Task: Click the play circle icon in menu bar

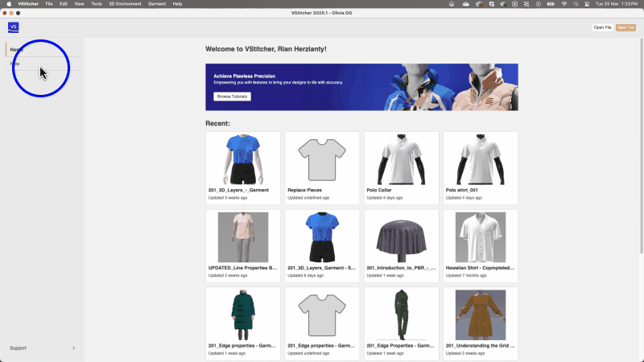Action: [538, 4]
